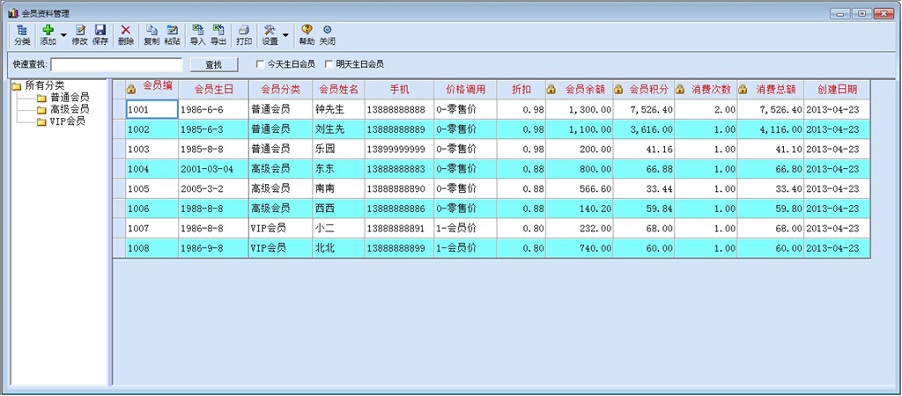Sort by the 折扣 column header
This screenshot has width=902, height=396.
coord(522,90)
